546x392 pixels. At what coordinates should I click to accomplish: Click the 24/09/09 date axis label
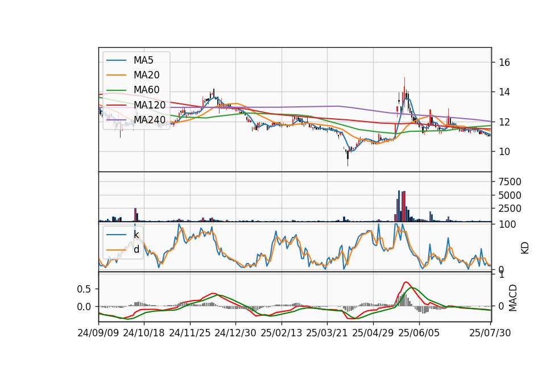coord(98,333)
